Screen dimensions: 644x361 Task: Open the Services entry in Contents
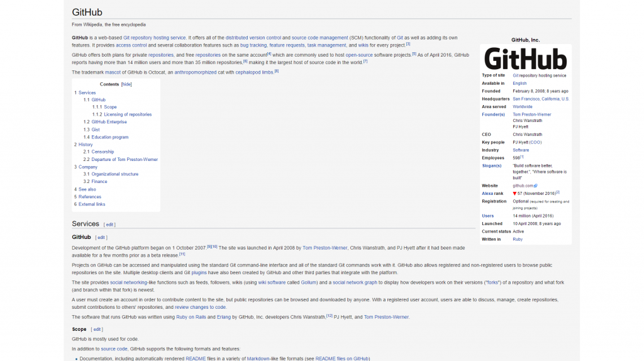point(87,93)
